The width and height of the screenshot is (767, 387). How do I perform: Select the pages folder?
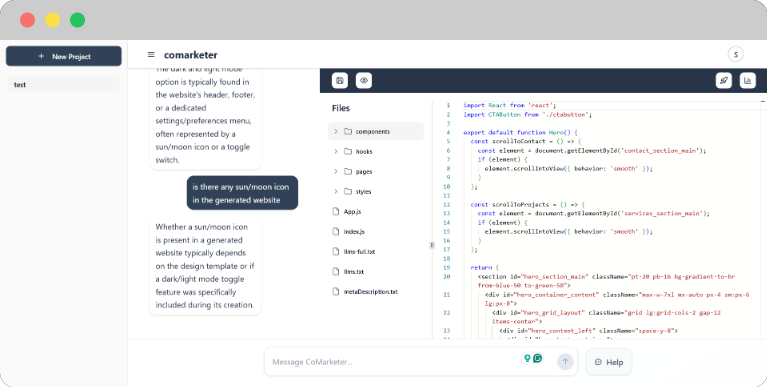(x=376, y=172)
